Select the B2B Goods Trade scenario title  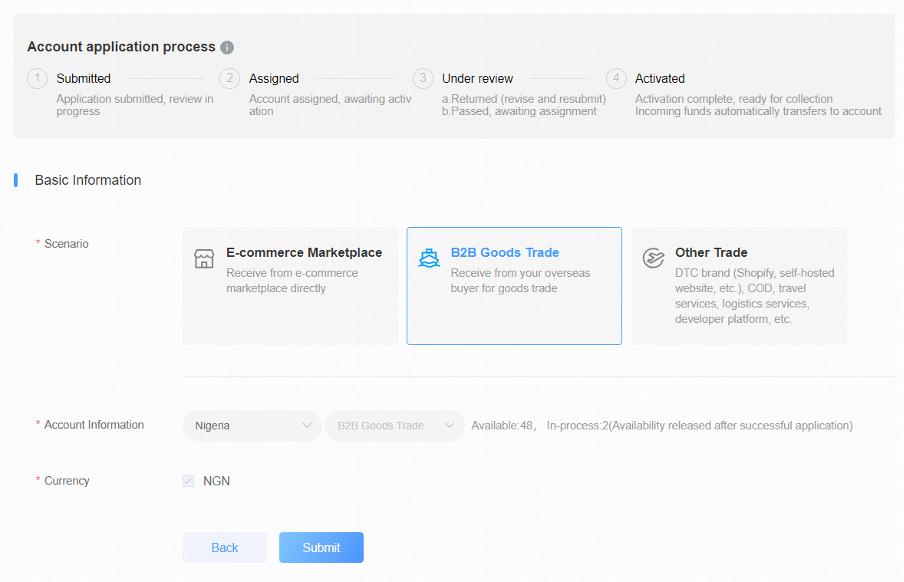(505, 253)
